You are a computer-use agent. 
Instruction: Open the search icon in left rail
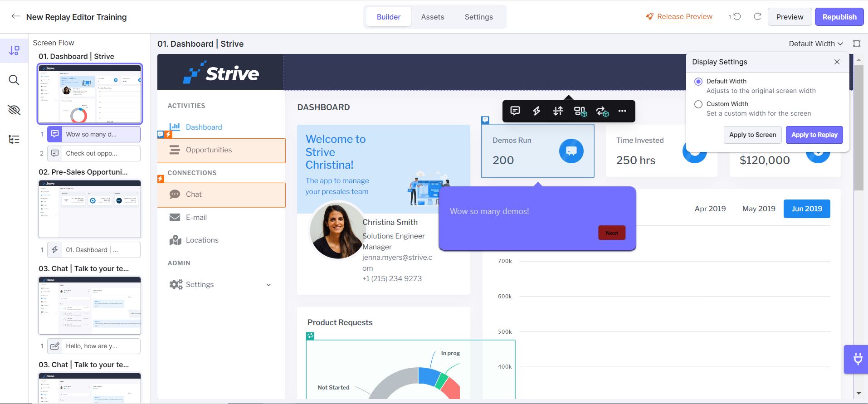14,80
